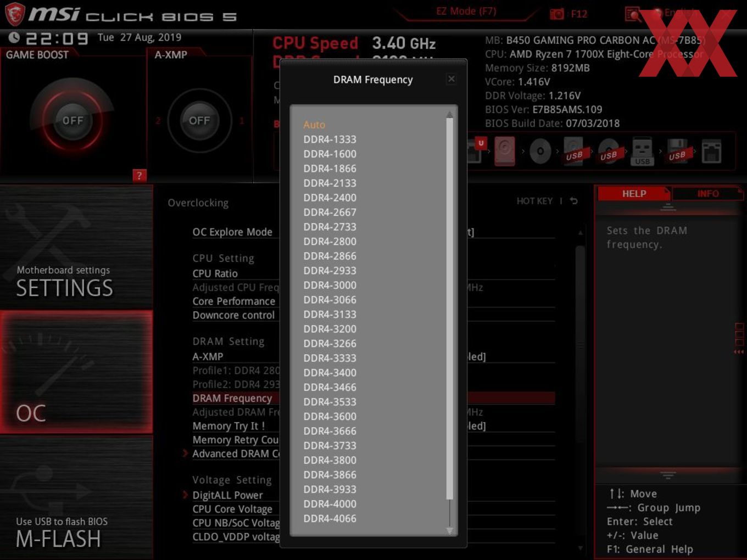Choose DDR4-3933 frequency
The height and width of the screenshot is (560, 747).
coord(330,489)
